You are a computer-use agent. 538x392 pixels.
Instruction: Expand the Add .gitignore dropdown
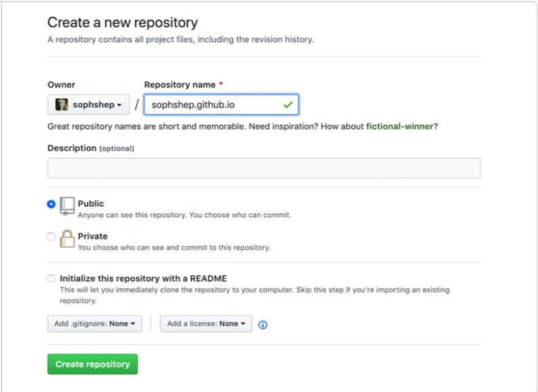pos(94,324)
